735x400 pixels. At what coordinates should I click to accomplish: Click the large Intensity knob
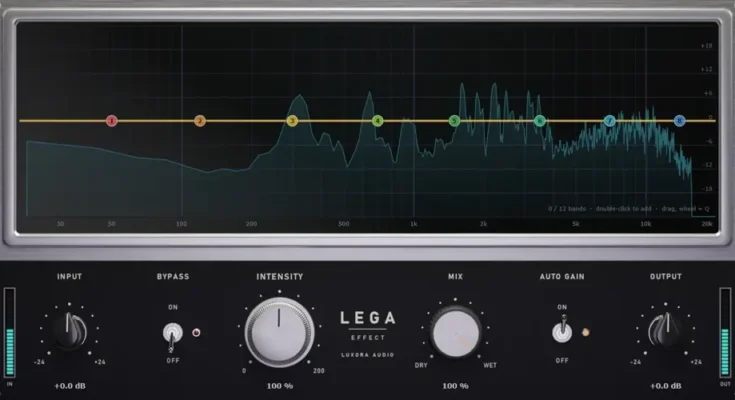pyautogui.click(x=279, y=332)
